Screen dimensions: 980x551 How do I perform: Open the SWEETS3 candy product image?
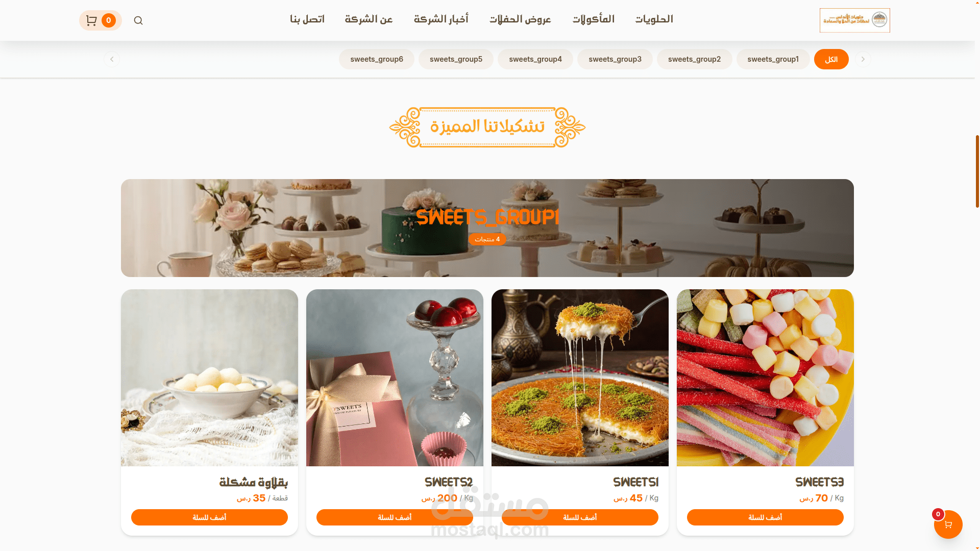[765, 378]
